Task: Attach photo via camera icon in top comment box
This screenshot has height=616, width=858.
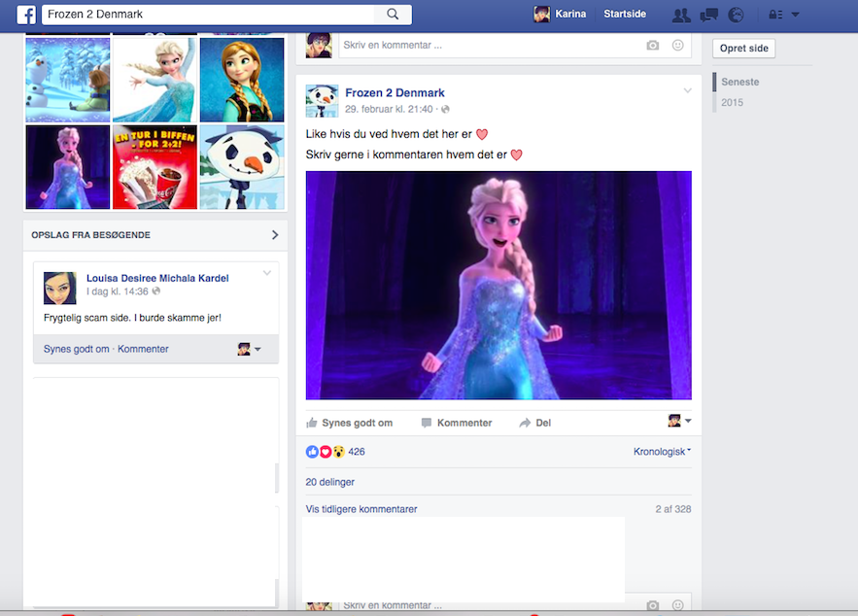Action: [x=652, y=46]
